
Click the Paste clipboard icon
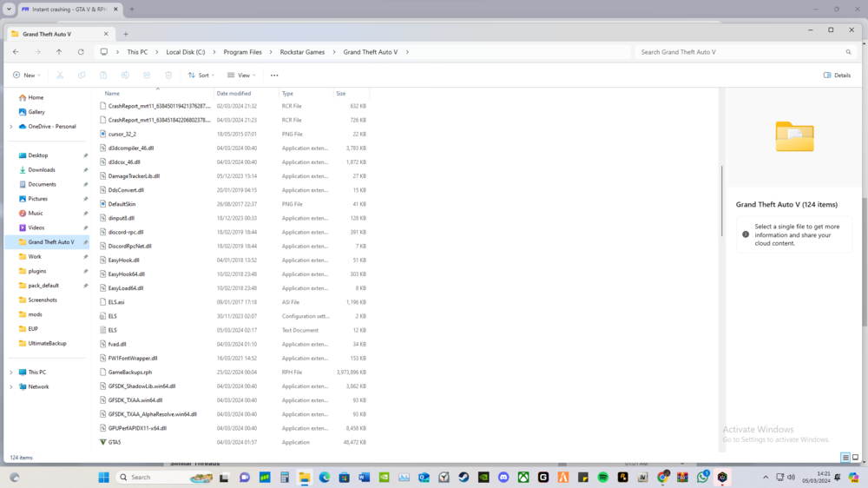click(103, 76)
